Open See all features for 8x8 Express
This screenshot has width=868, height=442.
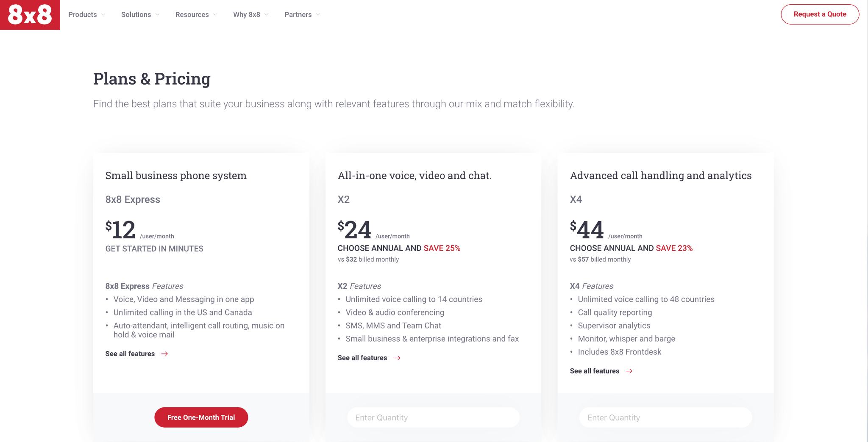coord(137,354)
